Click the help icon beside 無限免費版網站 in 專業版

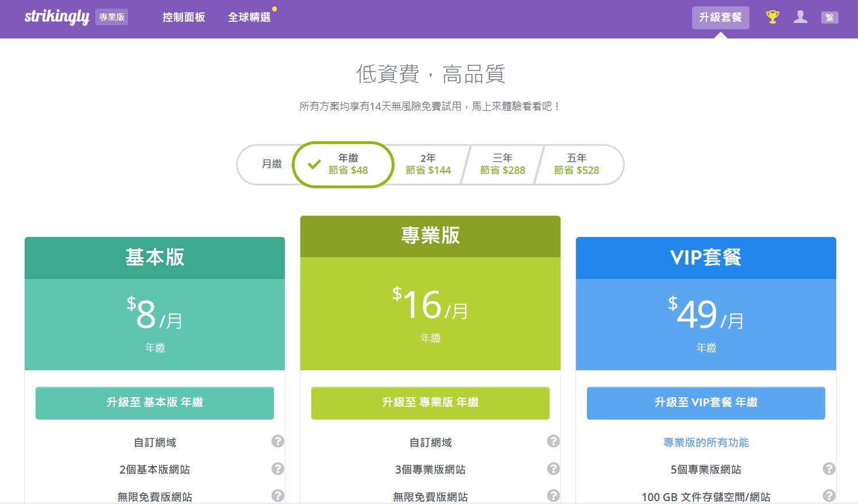553,496
